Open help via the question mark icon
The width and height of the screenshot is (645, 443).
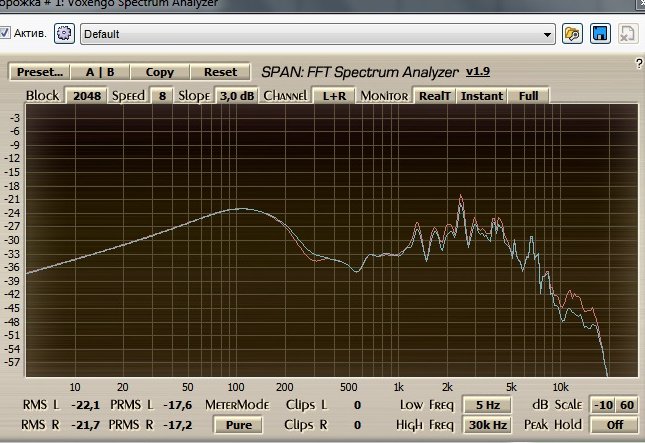pyautogui.click(x=638, y=64)
